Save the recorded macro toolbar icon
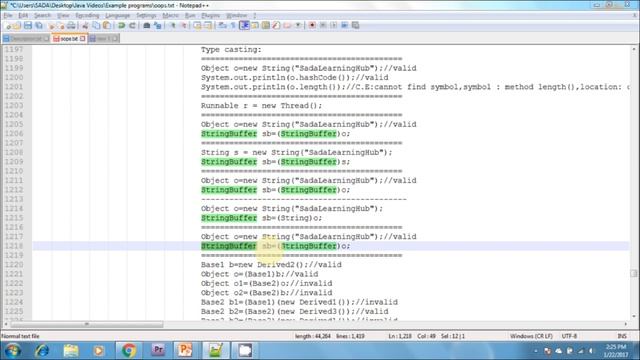Image resolution: width=640 pixels, height=360 pixels. pos(356,25)
